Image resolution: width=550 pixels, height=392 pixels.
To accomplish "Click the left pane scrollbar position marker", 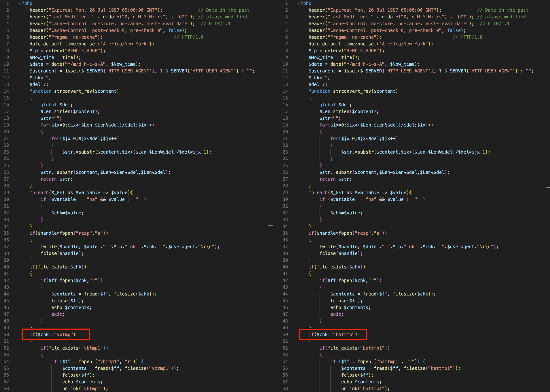I will (270, 225).
